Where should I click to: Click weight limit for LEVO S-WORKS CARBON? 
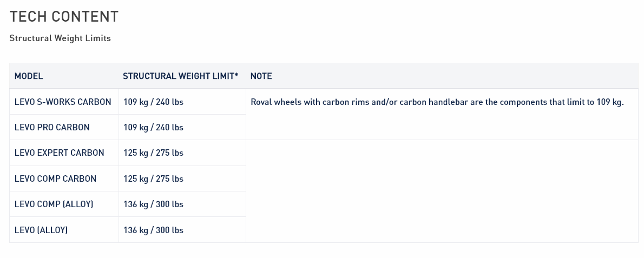153,102
